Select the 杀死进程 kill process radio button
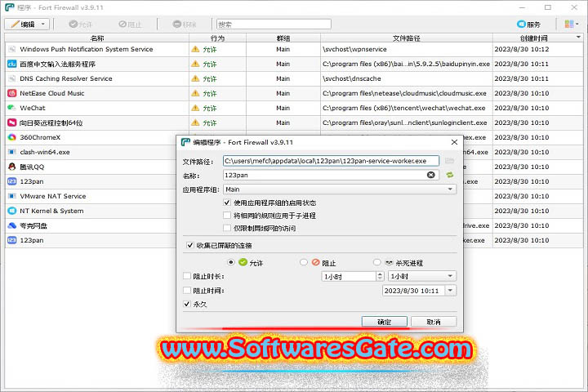 [377, 262]
